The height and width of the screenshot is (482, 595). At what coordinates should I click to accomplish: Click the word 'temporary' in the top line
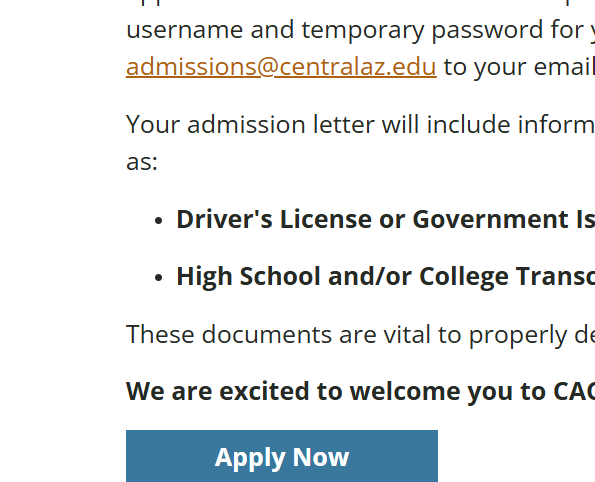[363, 30]
